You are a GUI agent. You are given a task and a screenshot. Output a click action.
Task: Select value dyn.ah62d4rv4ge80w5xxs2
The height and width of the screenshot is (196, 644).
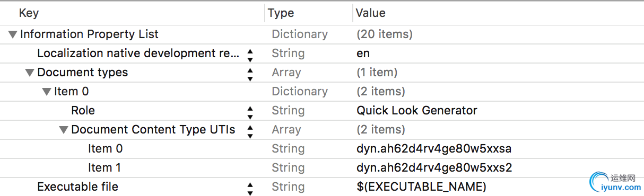(434, 168)
